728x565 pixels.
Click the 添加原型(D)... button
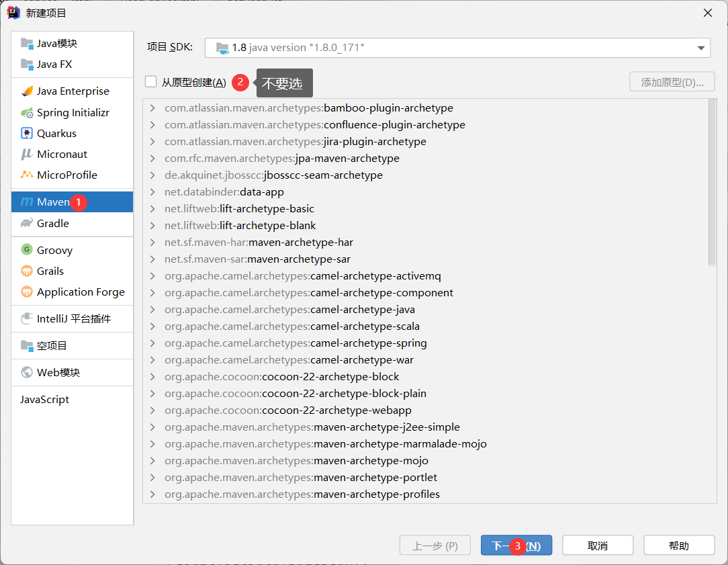[x=672, y=82]
